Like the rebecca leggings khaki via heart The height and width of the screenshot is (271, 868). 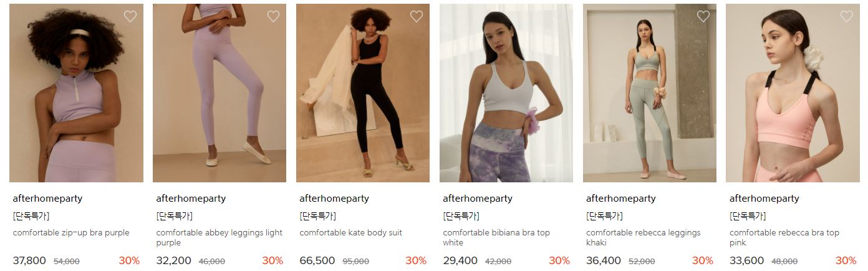[703, 17]
